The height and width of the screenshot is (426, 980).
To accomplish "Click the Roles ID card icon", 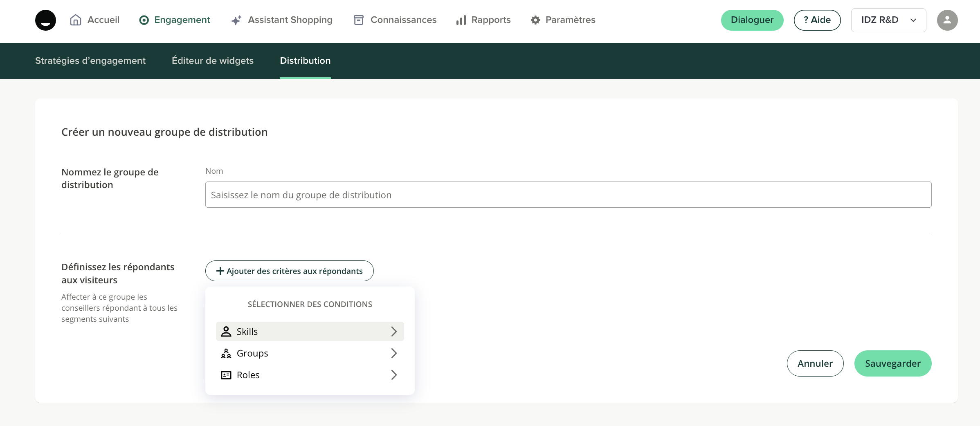I will pos(226,375).
